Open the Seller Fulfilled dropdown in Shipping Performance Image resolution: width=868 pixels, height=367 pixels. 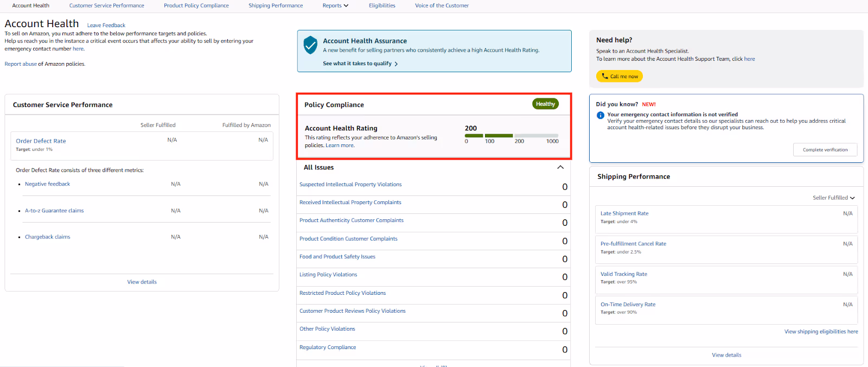[x=834, y=198]
